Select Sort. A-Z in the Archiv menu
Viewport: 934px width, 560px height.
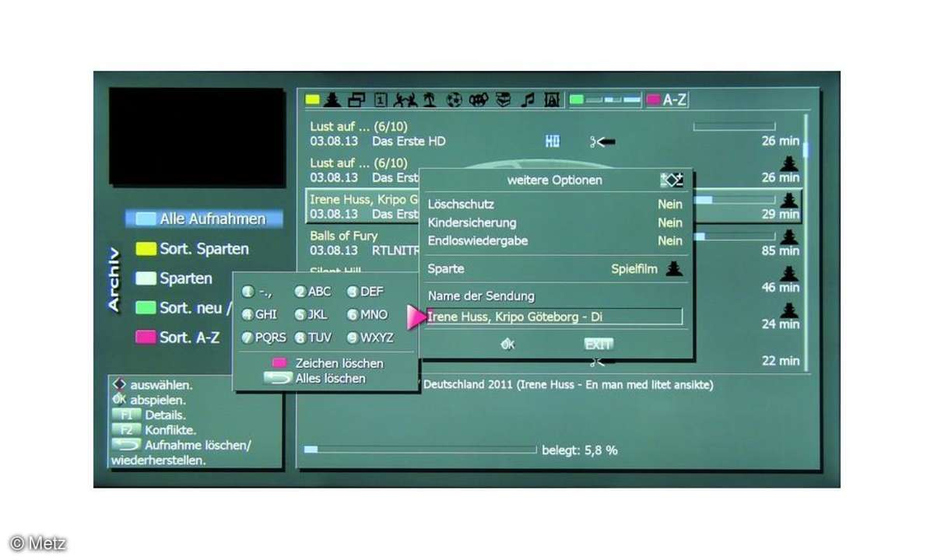click(178, 338)
